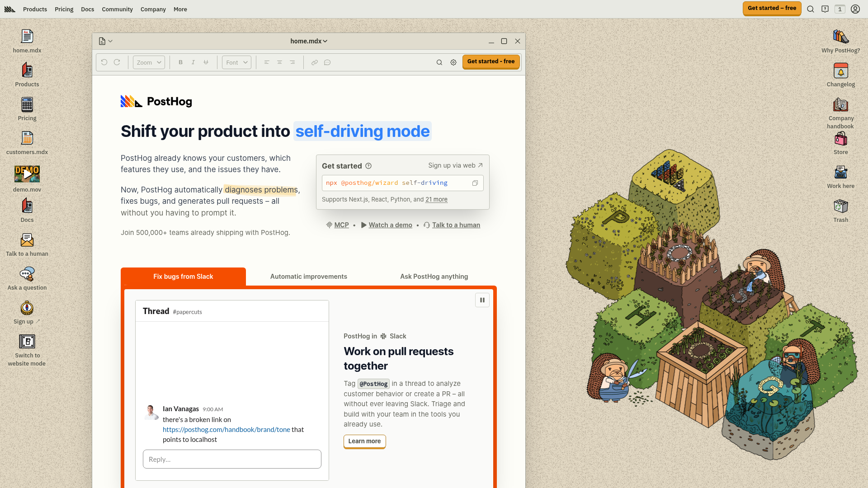Open the Company menu
Viewport: 868px width, 488px height.
click(153, 9)
